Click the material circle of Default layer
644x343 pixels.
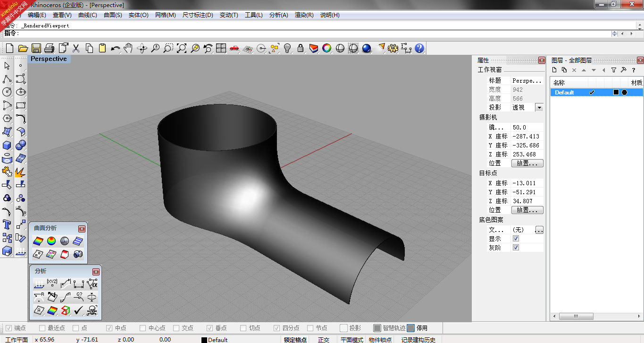pos(625,92)
